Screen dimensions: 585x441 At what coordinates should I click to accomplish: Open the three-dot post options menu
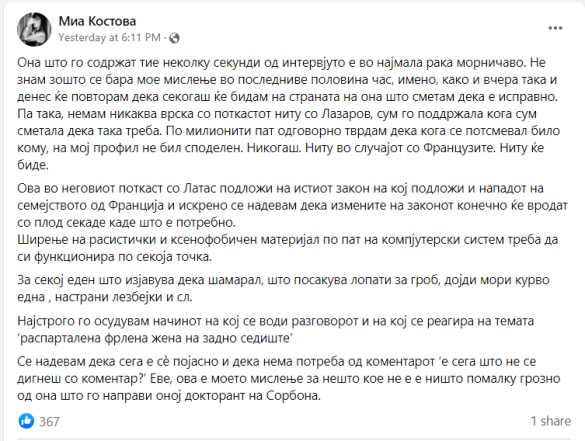555,28
